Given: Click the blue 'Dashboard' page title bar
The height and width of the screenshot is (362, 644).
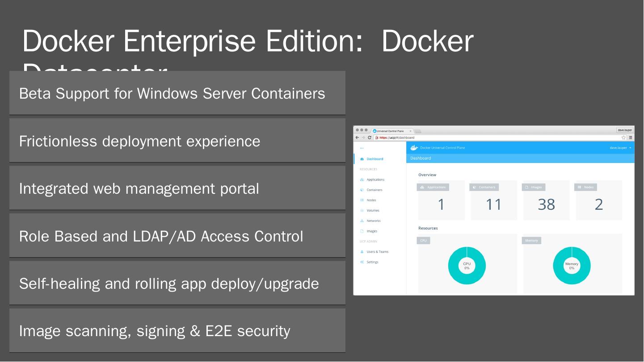Looking at the screenshot, I should (520, 158).
